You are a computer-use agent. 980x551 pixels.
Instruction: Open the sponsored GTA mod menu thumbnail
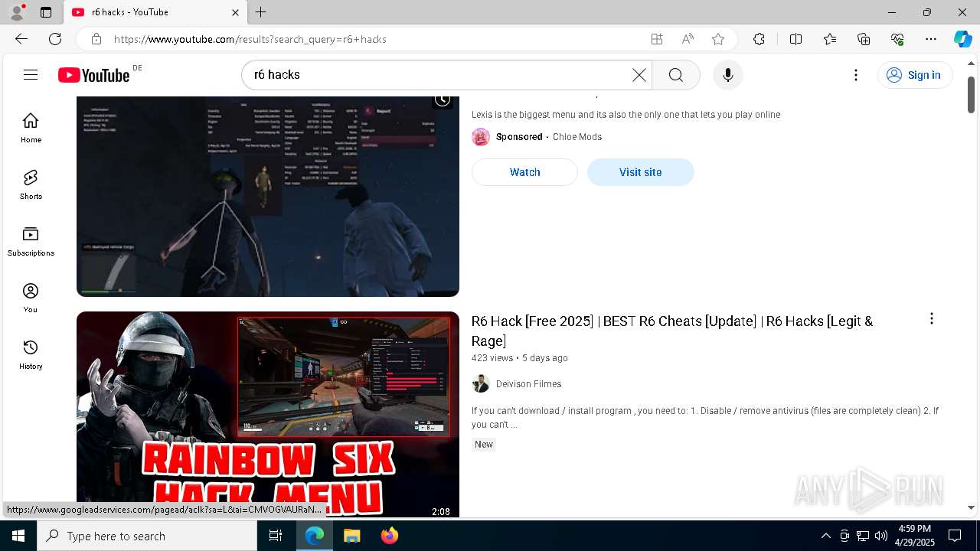[x=268, y=196]
